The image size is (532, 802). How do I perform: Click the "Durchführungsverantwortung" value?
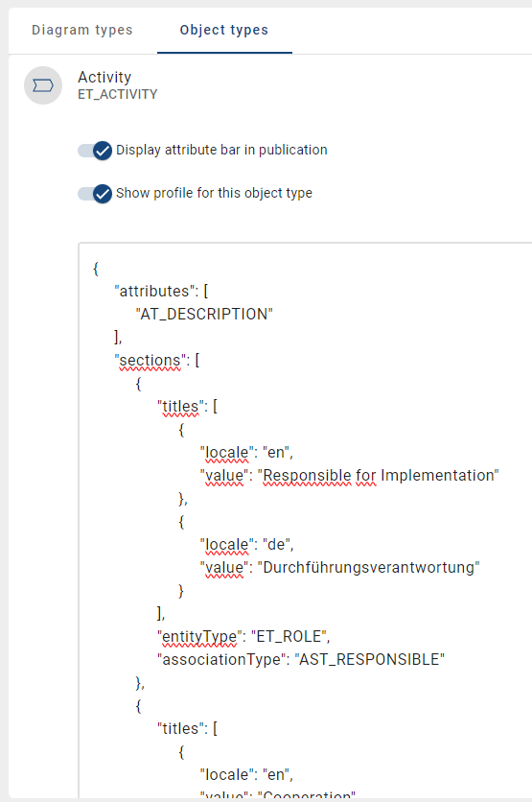pyautogui.click(x=368, y=567)
